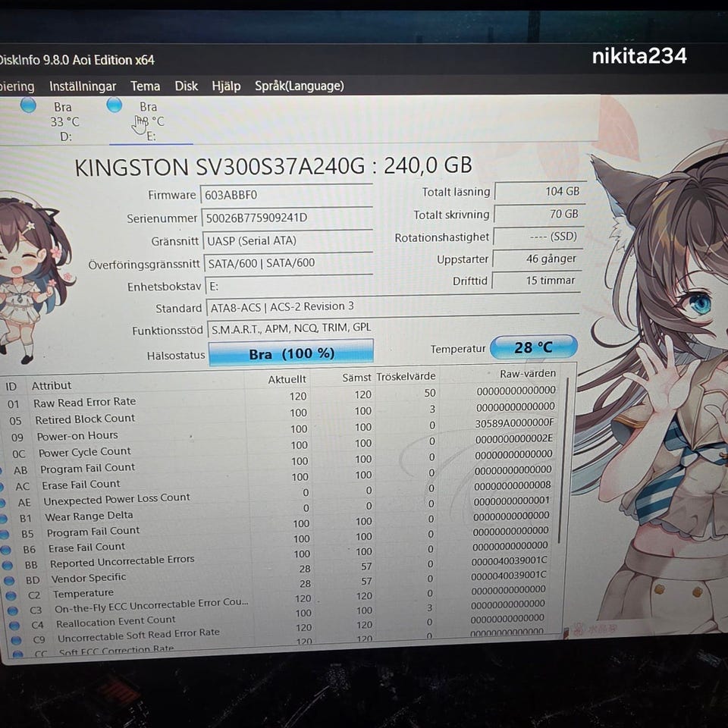Click the Tröskelvärde column header

coord(406,376)
